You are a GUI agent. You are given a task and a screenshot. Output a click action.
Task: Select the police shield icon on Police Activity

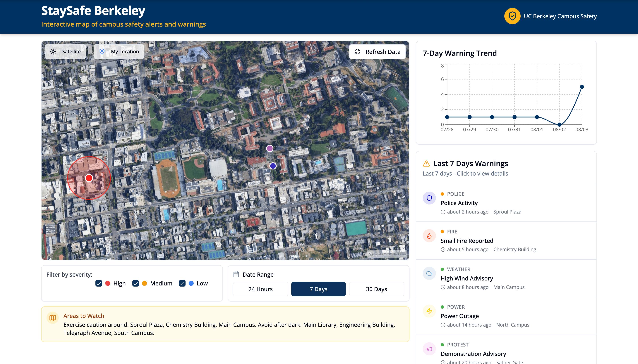click(429, 198)
